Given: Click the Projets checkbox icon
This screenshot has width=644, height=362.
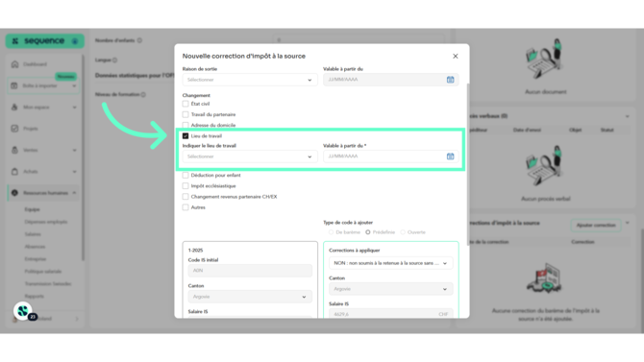Looking at the screenshot, I should (x=14, y=129).
